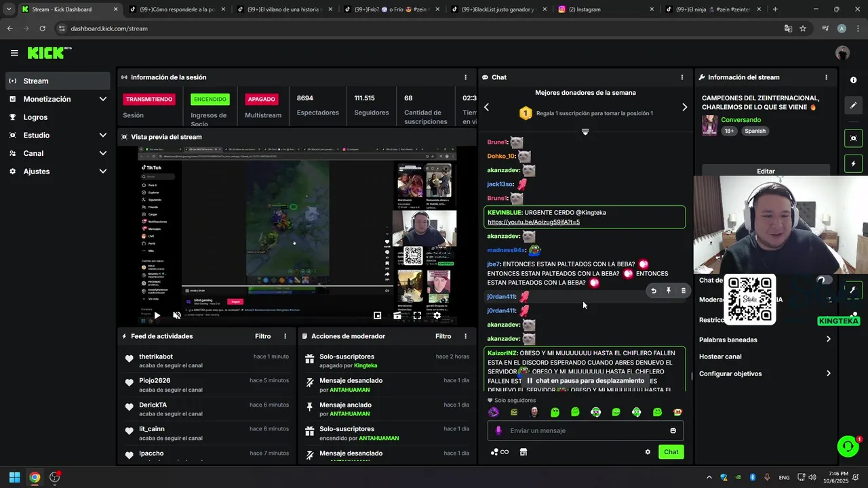Undo action on j0rdan411 hovered chat message

coord(654,291)
